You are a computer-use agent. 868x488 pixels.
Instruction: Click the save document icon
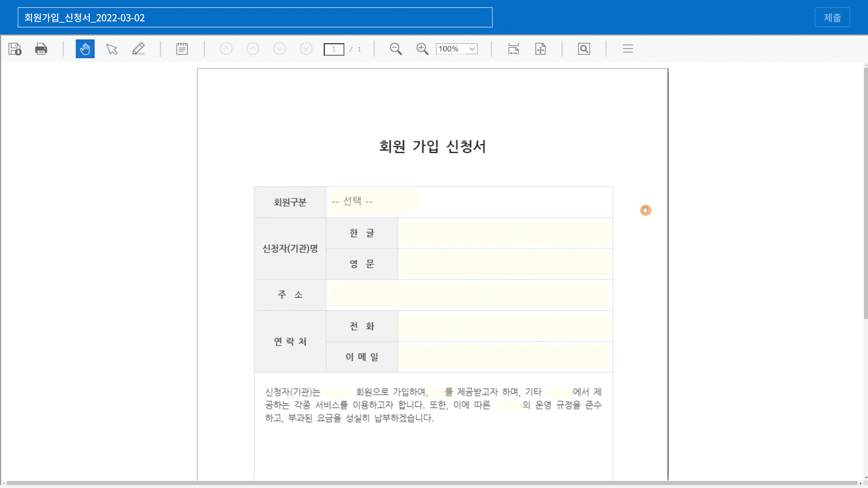(15, 49)
